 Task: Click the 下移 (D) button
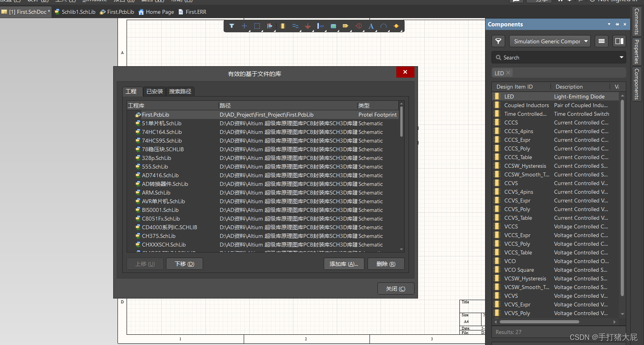click(185, 264)
